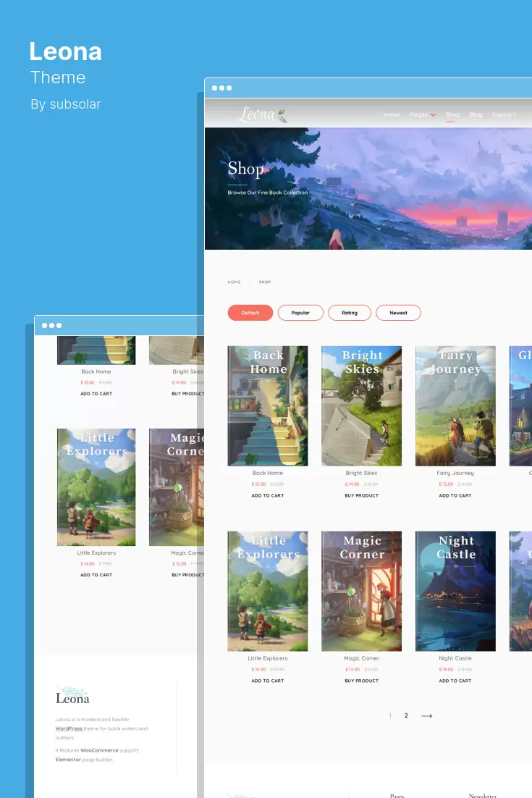Click pagination page 1
The image size is (532, 798).
coord(390,715)
